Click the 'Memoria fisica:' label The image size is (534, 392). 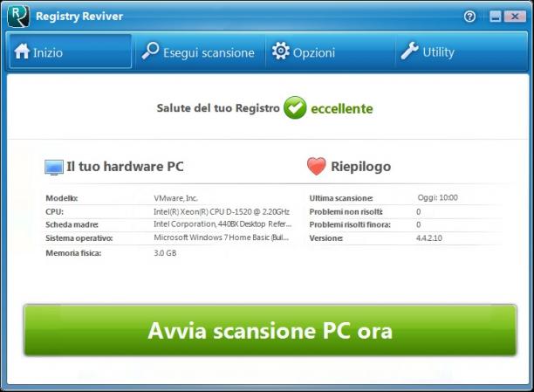tap(73, 253)
